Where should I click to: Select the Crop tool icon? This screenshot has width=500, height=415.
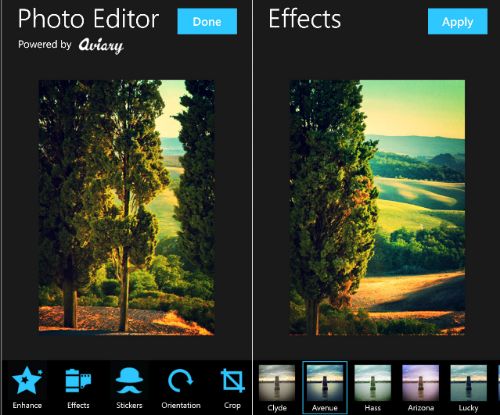pyautogui.click(x=232, y=380)
